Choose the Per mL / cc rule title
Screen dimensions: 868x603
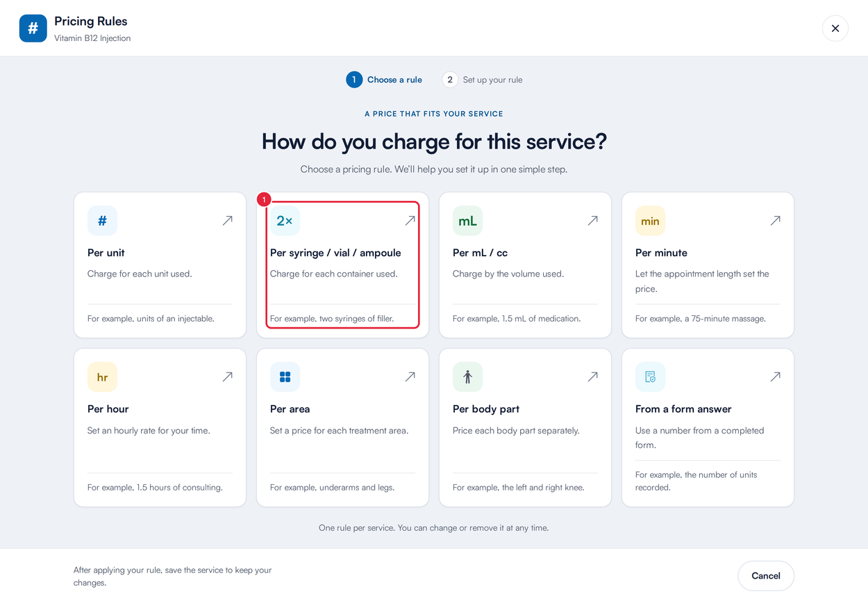coord(481,253)
